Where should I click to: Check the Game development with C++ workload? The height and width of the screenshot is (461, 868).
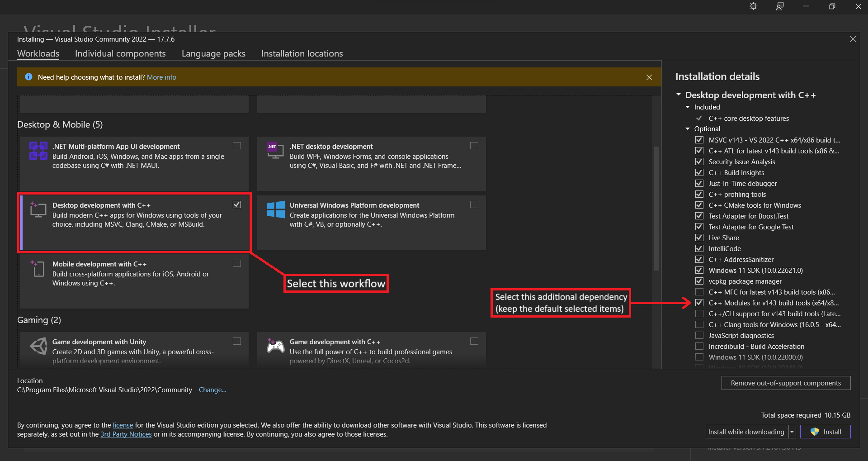click(x=474, y=341)
